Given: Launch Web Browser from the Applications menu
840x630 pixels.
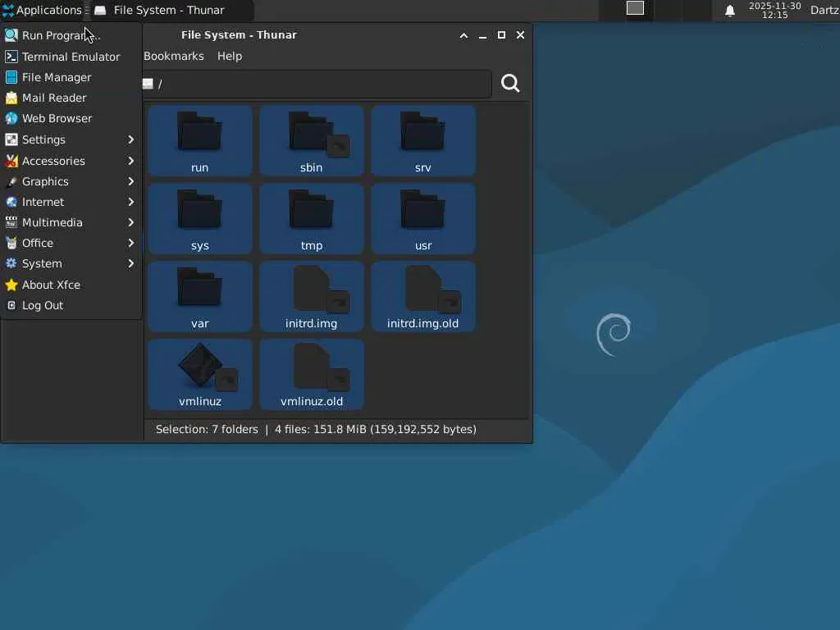Looking at the screenshot, I should click(57, 118).
